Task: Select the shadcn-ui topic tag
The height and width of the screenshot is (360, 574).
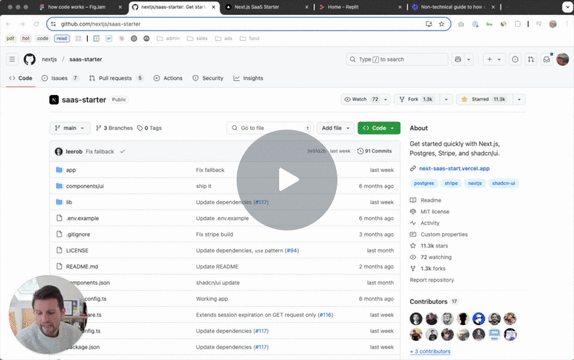Action: (504, 183)
